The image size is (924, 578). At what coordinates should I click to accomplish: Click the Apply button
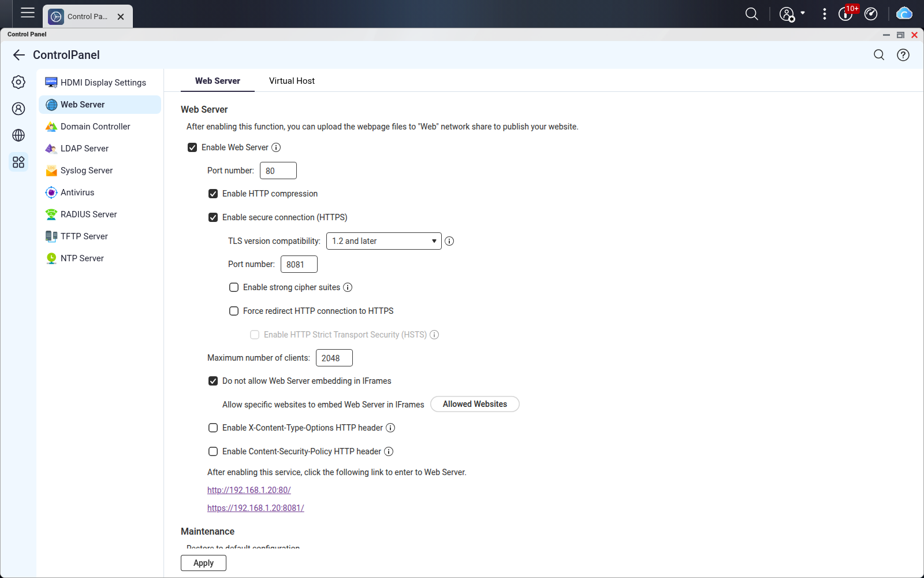(203, 563)
